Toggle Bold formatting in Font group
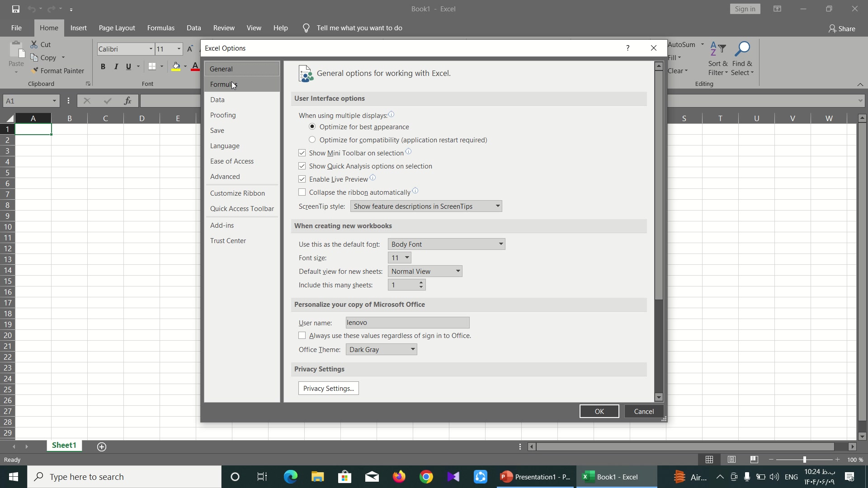Screen dimensions: 868x488 103,67
